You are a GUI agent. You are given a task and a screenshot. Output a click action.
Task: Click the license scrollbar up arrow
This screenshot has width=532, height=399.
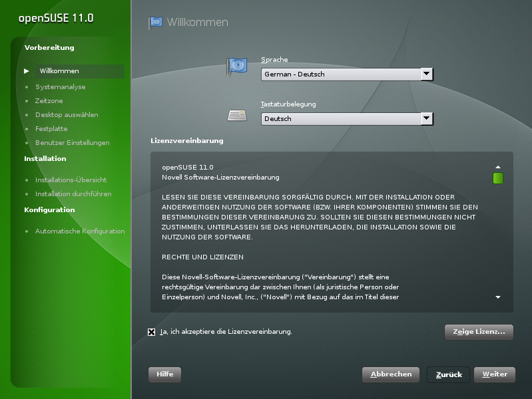point(498,167)
